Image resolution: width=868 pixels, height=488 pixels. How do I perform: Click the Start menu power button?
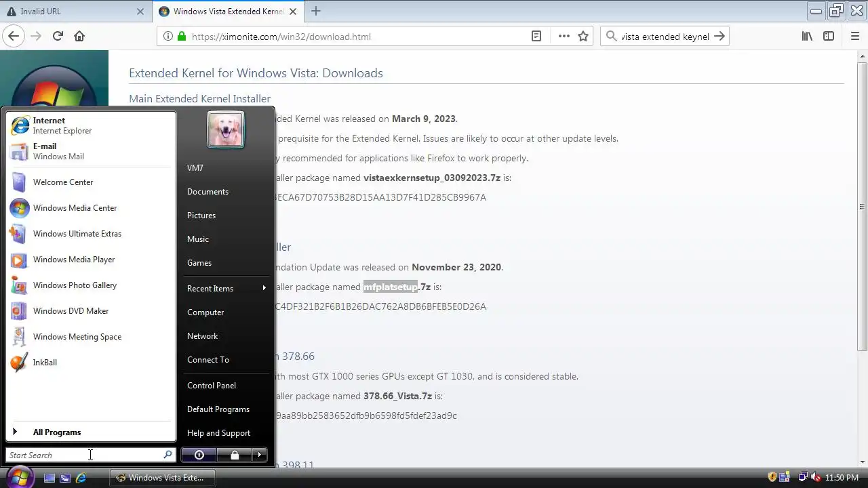pyautogui.click(x=199, y=455)
